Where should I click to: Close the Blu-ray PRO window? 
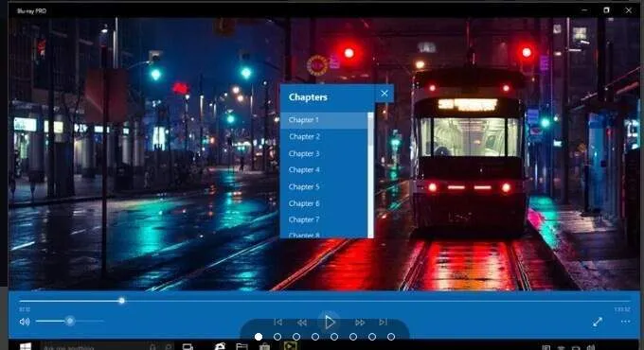click(629, 10)
